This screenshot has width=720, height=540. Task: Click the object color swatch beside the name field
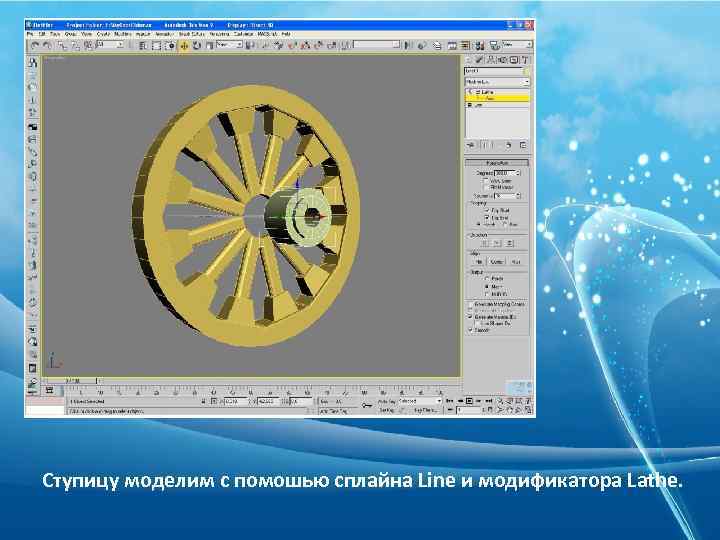[527, 71]
